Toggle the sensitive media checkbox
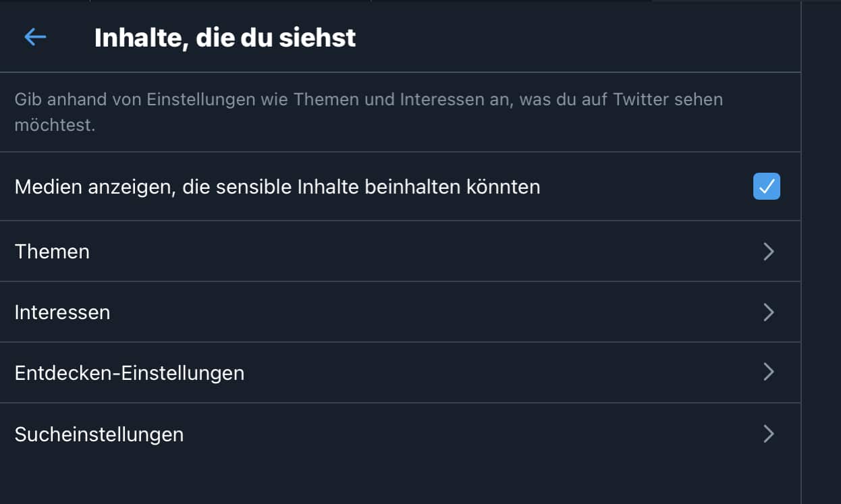The width and height of the screenshot is (841, 504). [766, 187]
